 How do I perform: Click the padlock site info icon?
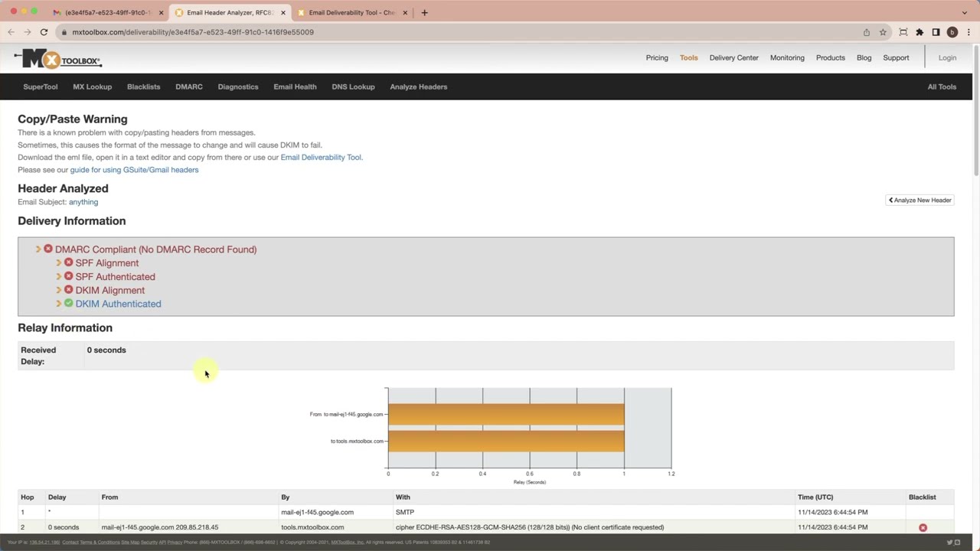(64, 32)
